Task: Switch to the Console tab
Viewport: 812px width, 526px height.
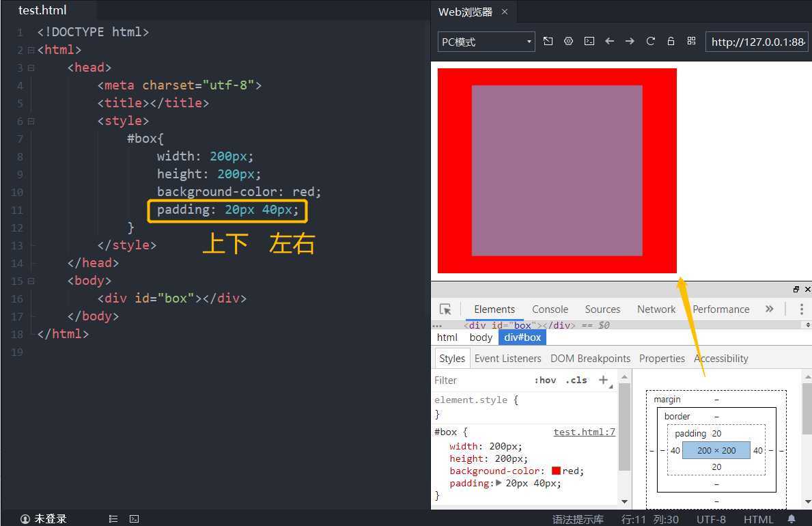Action: pos(550,309)
